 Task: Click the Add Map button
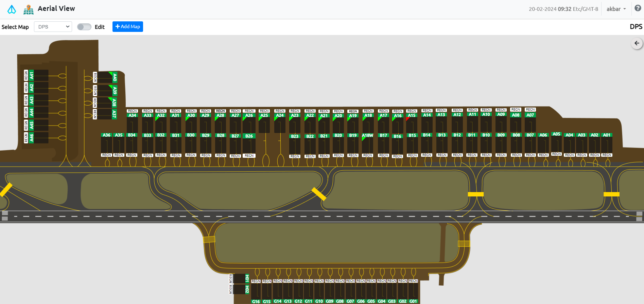click(x=127, y=26)
